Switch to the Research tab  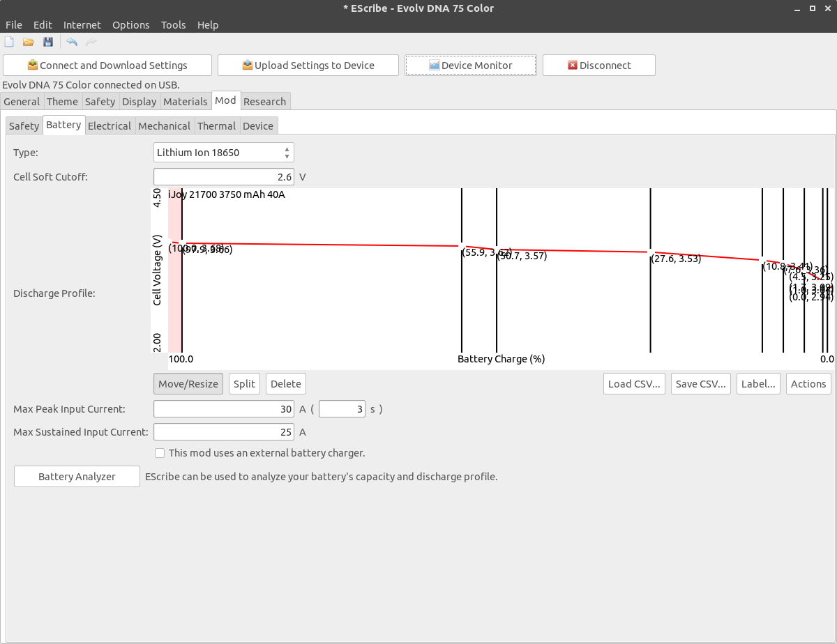(264, 102)
